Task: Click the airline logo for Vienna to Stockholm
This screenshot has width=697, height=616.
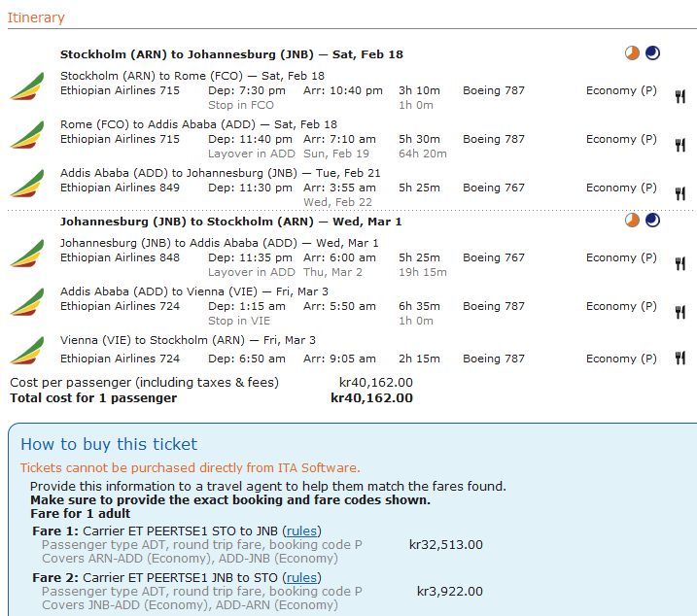Action: click(26, 352)
